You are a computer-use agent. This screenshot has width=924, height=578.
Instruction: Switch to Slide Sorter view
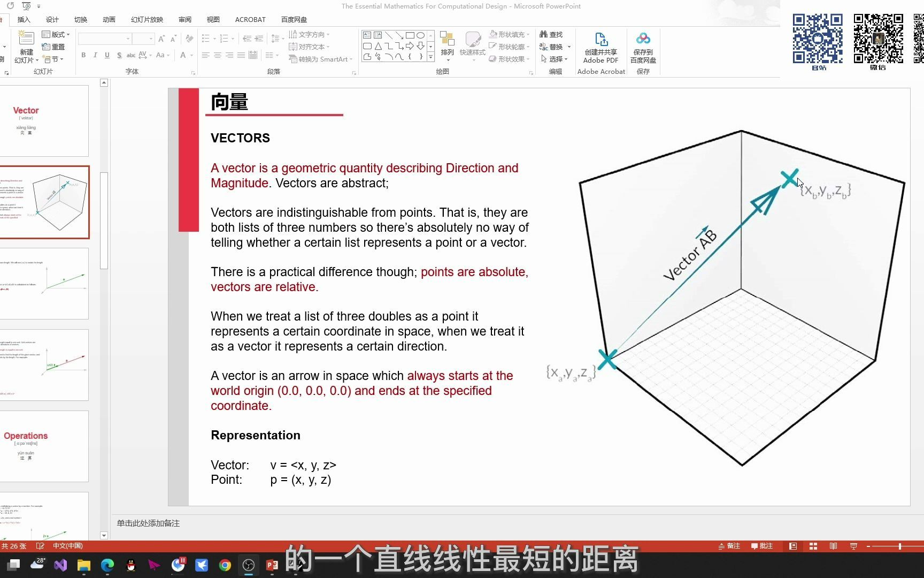point(813,546)
